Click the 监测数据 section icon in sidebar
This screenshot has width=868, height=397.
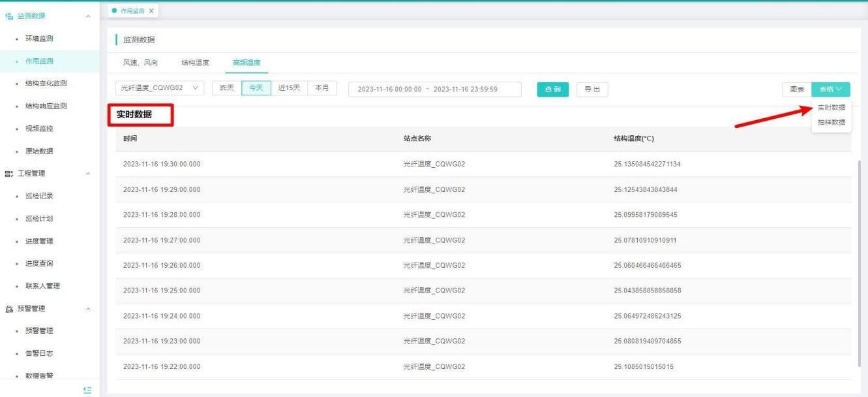(9, 16)
